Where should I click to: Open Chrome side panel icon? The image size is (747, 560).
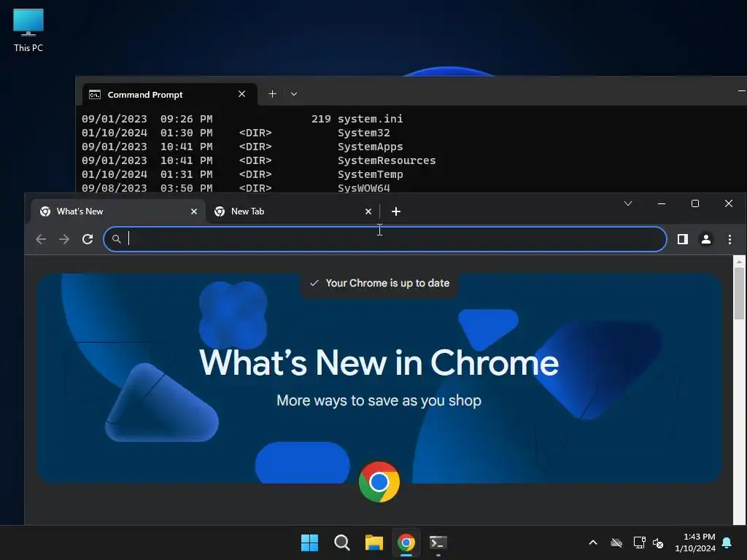point(682,239)
